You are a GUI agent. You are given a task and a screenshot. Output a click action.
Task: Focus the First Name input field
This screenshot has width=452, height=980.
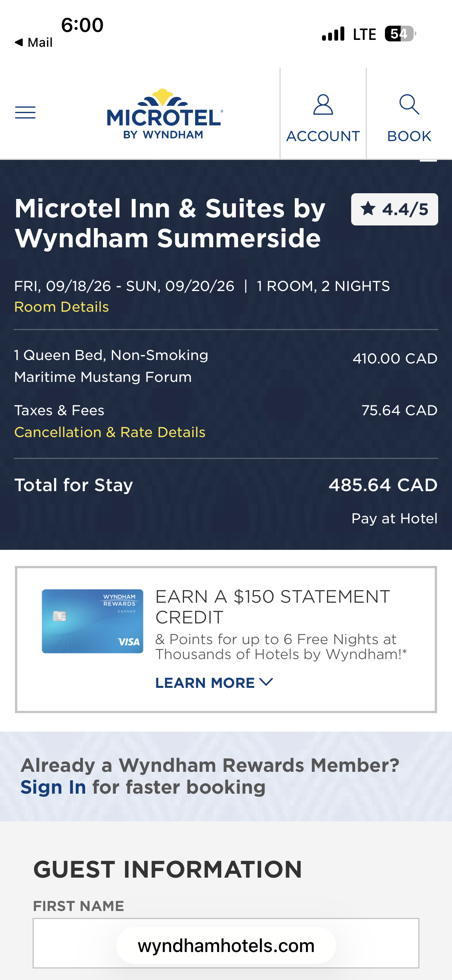pyautogui.click(x=226, y=943)
